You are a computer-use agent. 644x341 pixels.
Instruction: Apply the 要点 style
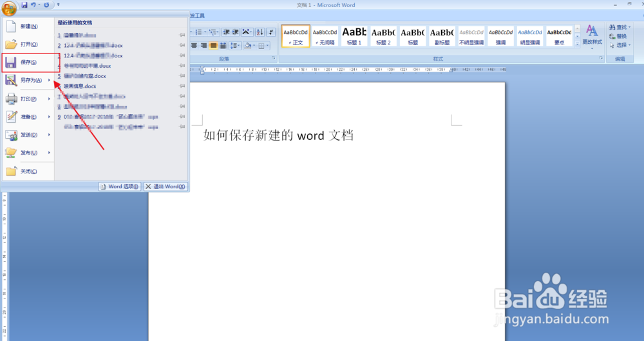tap(560, 36)
